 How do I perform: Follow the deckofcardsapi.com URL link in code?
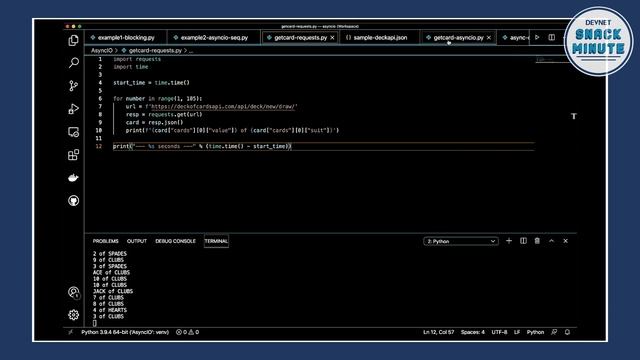[x=223, y=107]
